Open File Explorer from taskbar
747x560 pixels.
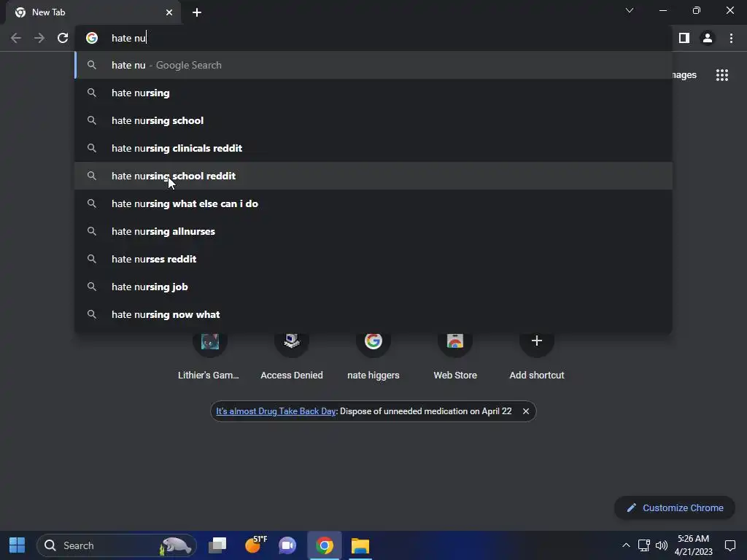pyautogui.click(x=360, y=545)
